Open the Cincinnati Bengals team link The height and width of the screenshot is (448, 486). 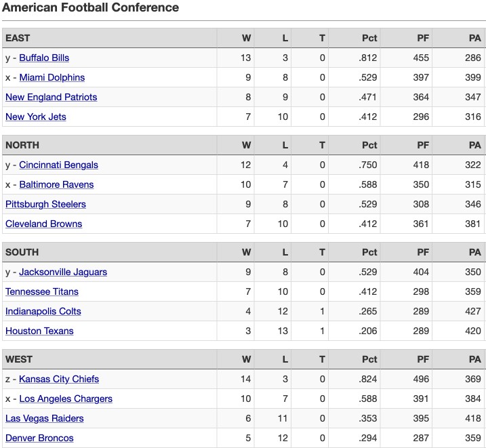[x=58, y=165]
